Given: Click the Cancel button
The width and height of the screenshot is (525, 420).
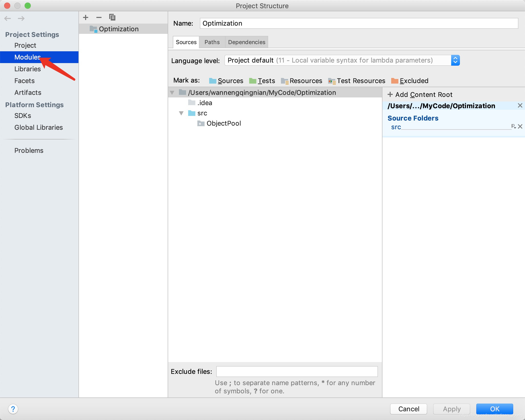Looking at the screenshot, I should [408, 409].
